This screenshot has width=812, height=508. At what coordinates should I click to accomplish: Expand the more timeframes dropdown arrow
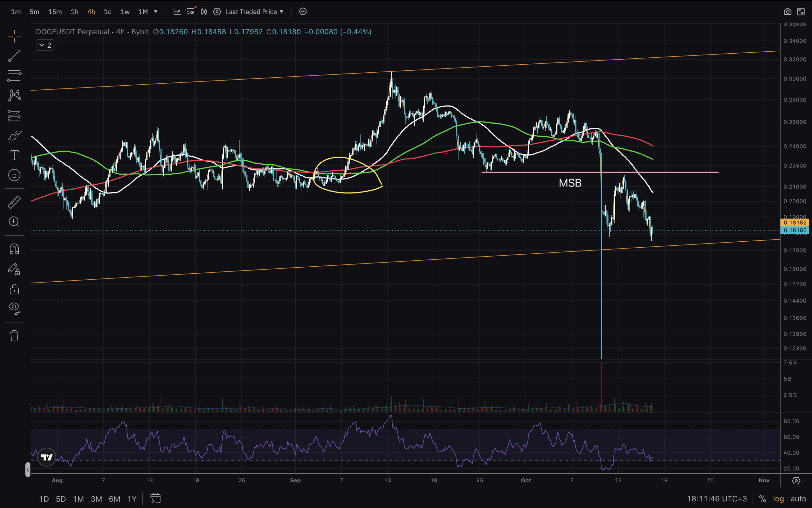pyautogui.click(x=156, y=12)
